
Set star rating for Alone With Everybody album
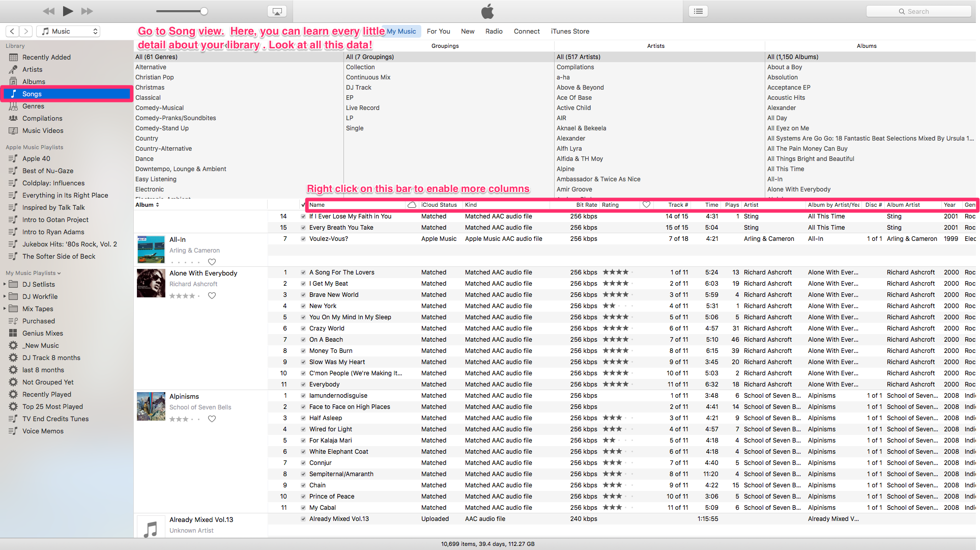point(185,296)
